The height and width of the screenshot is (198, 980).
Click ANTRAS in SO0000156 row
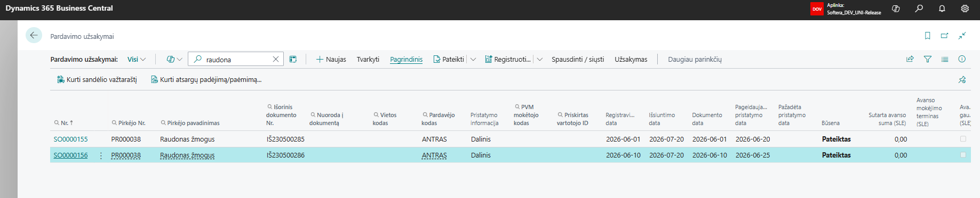434,155
